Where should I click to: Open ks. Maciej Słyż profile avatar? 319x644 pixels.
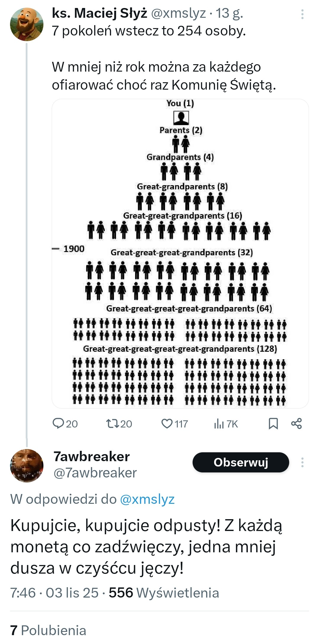point(27,24)
